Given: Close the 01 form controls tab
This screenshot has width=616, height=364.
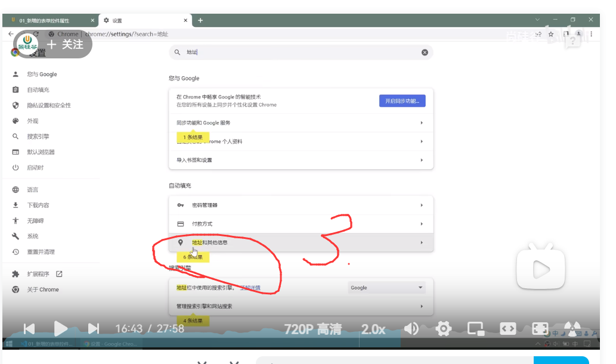Looking at the screenshot, I should [92, 20].
